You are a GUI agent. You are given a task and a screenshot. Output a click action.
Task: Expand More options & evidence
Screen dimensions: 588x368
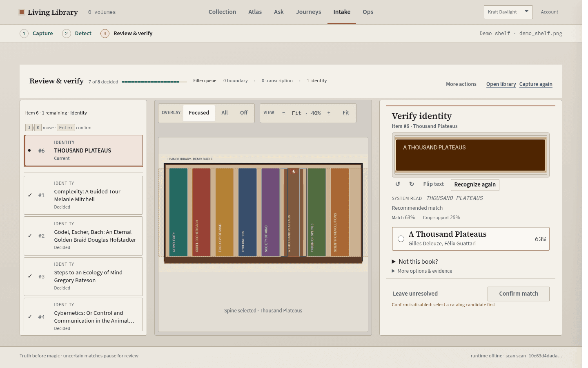[422, 271]
